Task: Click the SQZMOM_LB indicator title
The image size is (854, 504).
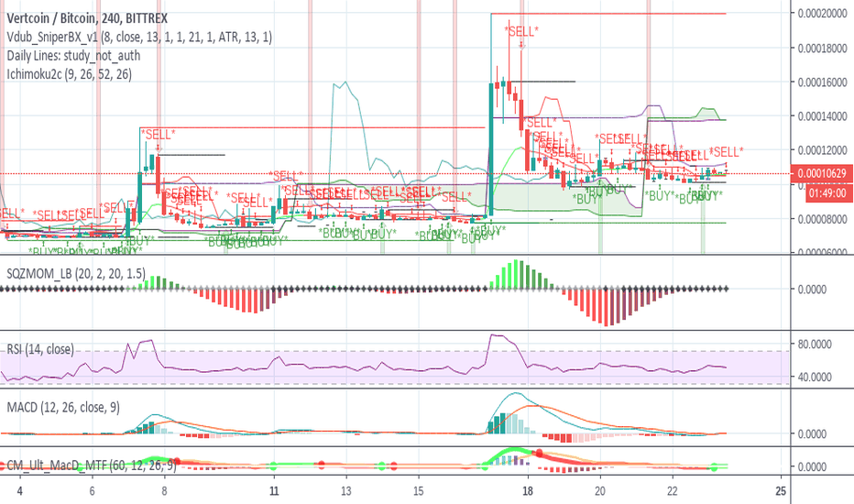Action: click(x=76, y=273)
